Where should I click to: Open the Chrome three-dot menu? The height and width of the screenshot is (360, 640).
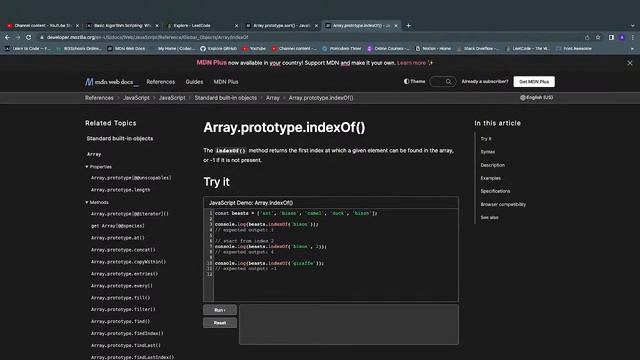(x=633, y=37)
